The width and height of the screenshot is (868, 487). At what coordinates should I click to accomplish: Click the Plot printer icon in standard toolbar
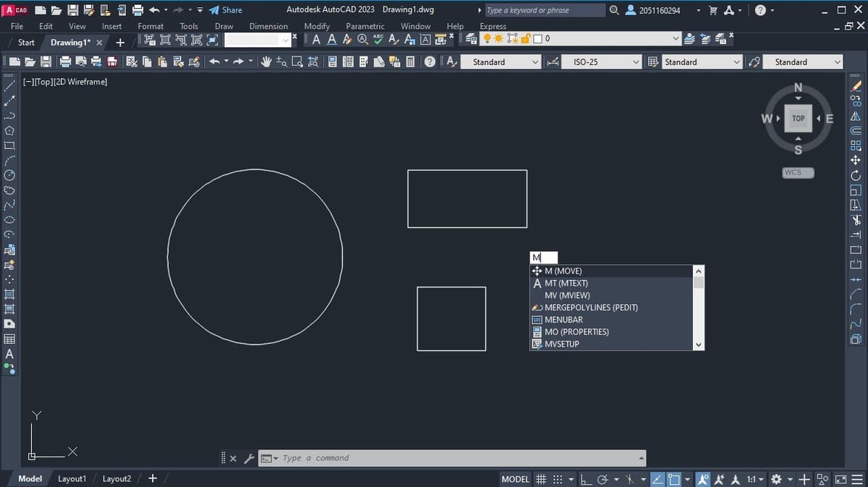point(66,62)
